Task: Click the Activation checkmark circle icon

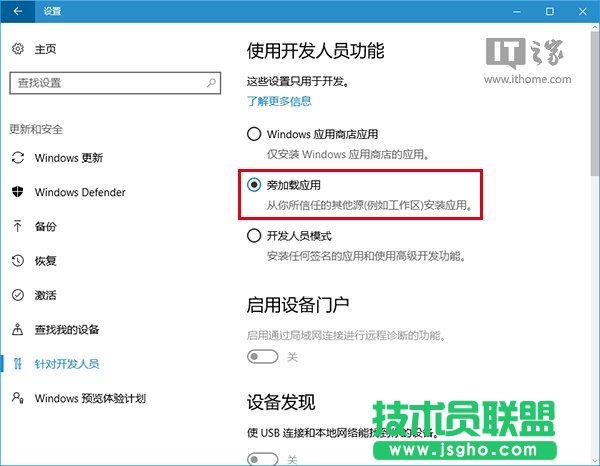Action: click(17, 295)
